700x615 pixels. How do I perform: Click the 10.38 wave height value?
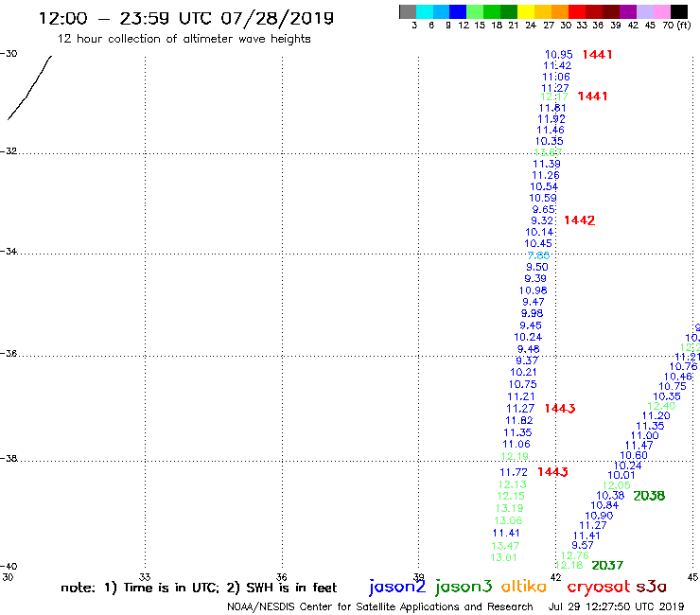(x=610, y=495)
